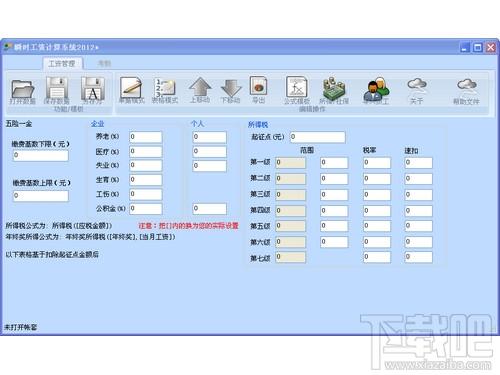Click 第二级 range upper bound field
The width and height of the screenshot is (500, 375).
334,179
